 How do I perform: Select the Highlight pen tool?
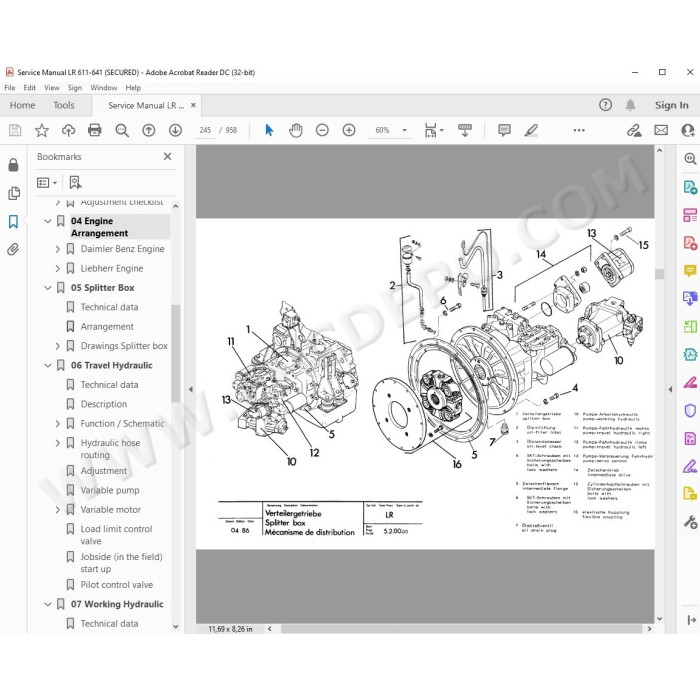point(531,130)
